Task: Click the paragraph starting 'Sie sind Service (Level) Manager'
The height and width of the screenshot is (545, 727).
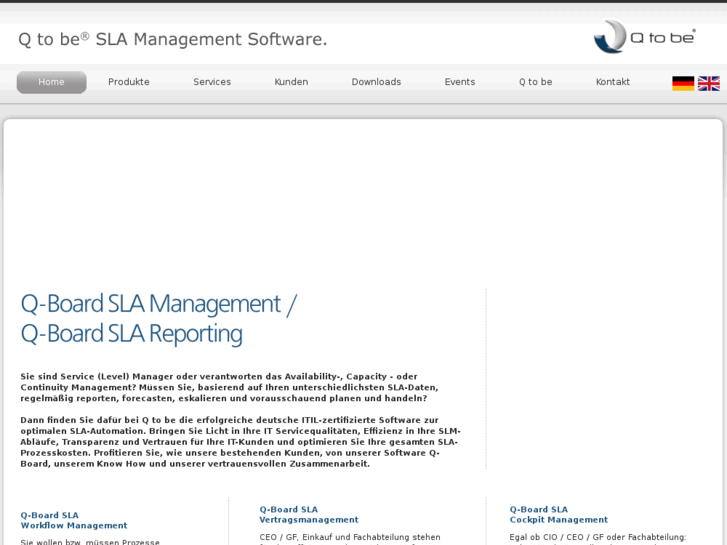Action: [x=230, y=387]
